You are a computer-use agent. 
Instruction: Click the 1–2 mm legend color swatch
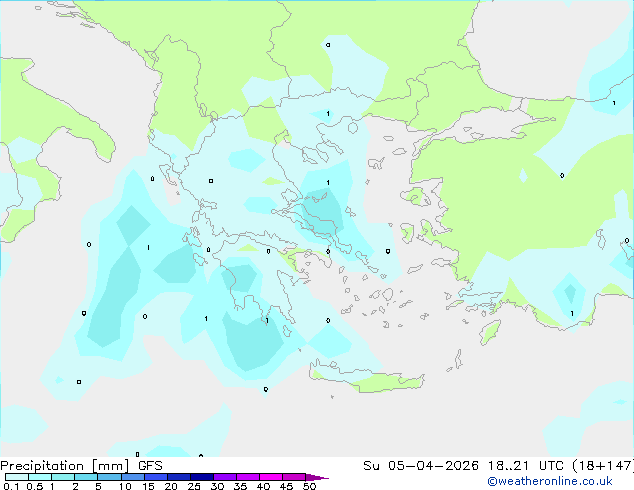tap(63, 477)
